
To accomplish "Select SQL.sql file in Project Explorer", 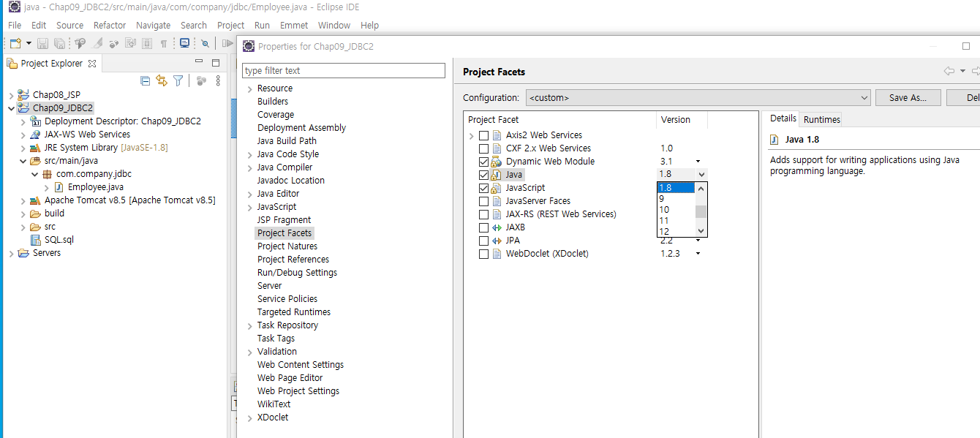I will click(59, 240).
